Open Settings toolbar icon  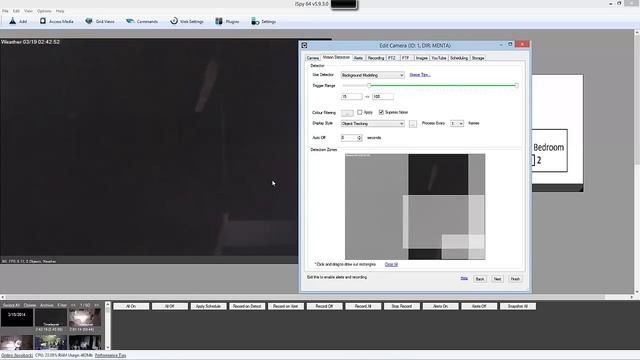pyautogui.click(x=255, y=21)
